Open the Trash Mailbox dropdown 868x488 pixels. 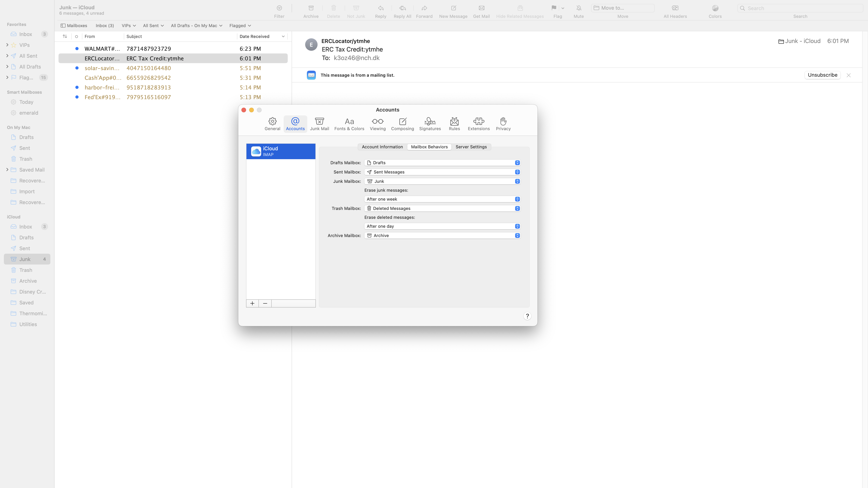[442, 209]
